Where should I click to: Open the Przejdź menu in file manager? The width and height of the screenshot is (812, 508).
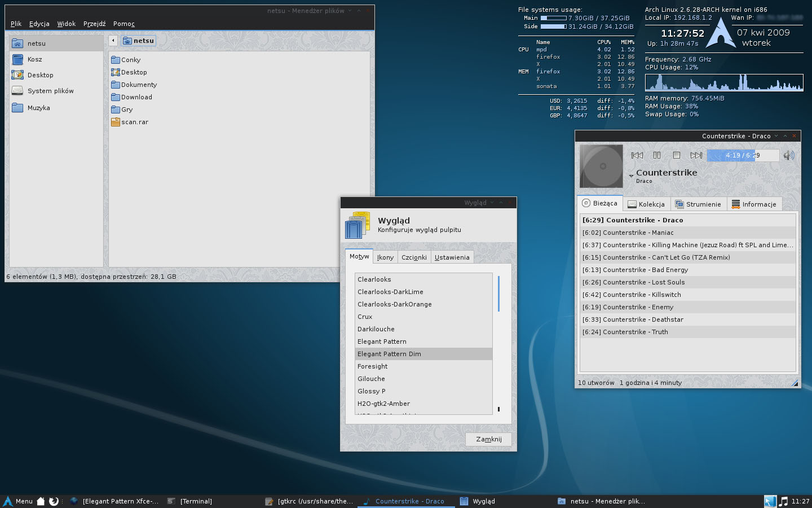coord(94,24)
